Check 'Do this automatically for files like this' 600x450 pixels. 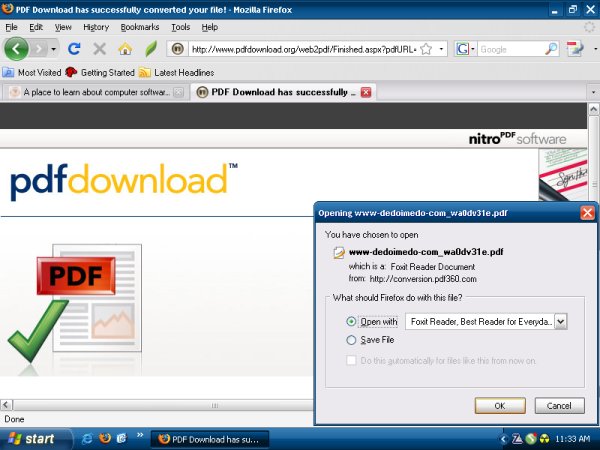(351, 360)
